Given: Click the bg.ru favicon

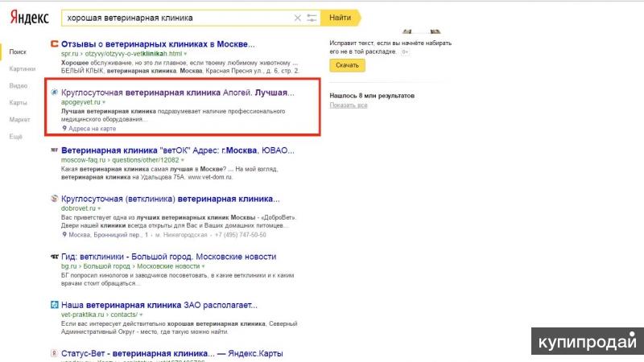Looking at the screenshot, I should (x=54, y=257).
